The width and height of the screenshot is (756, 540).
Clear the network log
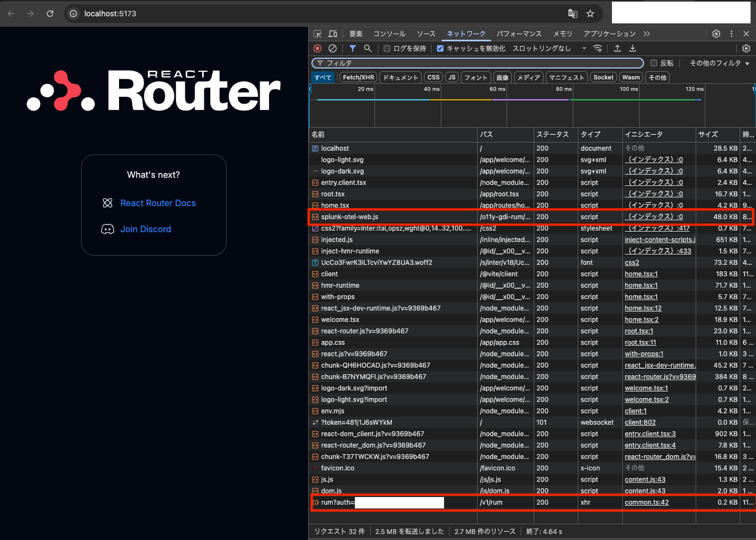pyautogui.click(x=333, y=48)
